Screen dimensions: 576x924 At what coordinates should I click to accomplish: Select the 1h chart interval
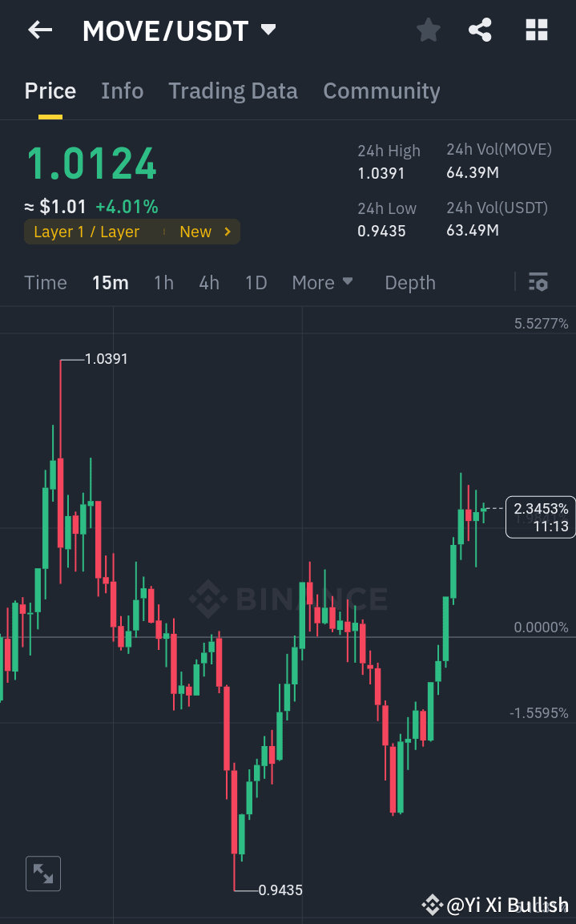click(x=163, y=282)
